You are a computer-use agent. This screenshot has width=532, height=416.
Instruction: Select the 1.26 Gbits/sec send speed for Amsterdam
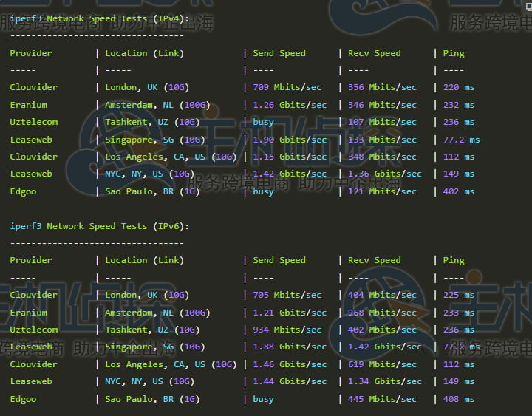pos(289,105)
